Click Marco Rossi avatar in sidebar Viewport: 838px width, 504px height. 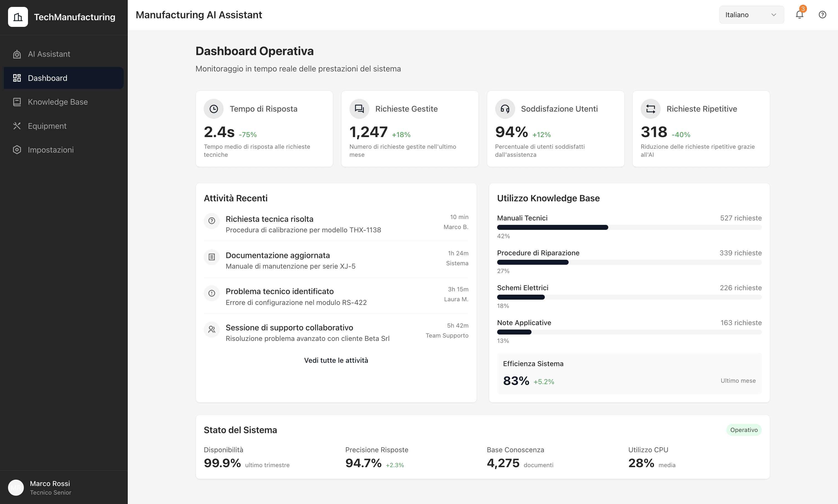pyautogui.click(x=16, y=488)
